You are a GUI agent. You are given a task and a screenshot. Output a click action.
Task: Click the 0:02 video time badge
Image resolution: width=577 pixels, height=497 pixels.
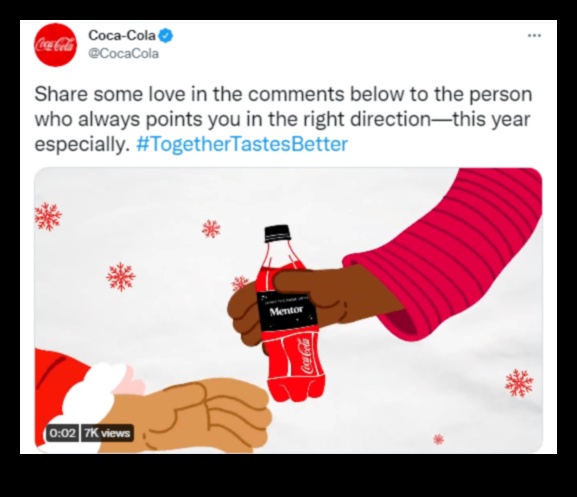pyautogui.click(x=63, y=433)
